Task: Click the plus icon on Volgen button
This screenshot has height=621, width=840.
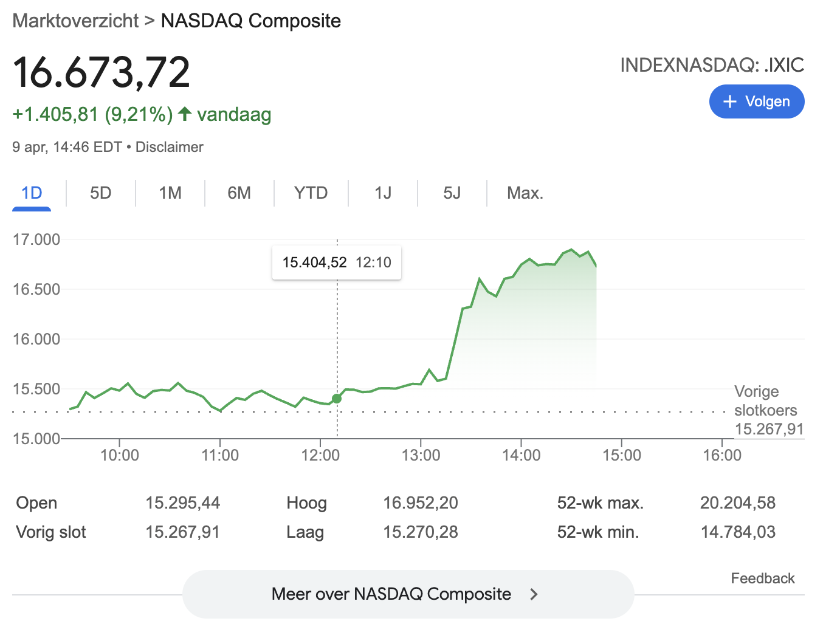Action: point(730,101)
